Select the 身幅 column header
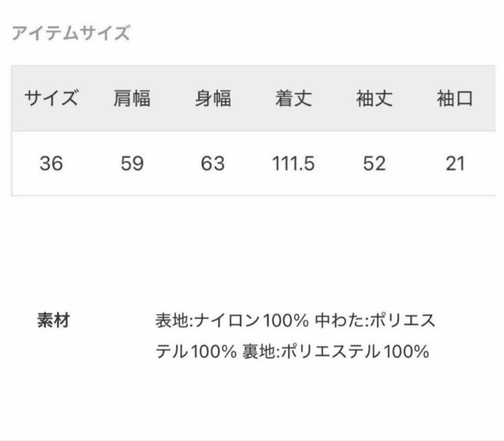Image resolution: width=504 pixels, height=441 pixels. 213,99
